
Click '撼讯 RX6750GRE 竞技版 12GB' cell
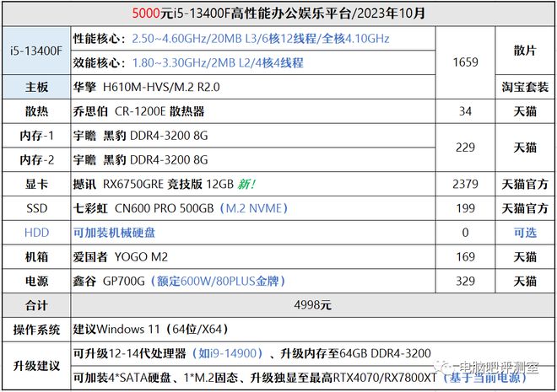(253, 184)
